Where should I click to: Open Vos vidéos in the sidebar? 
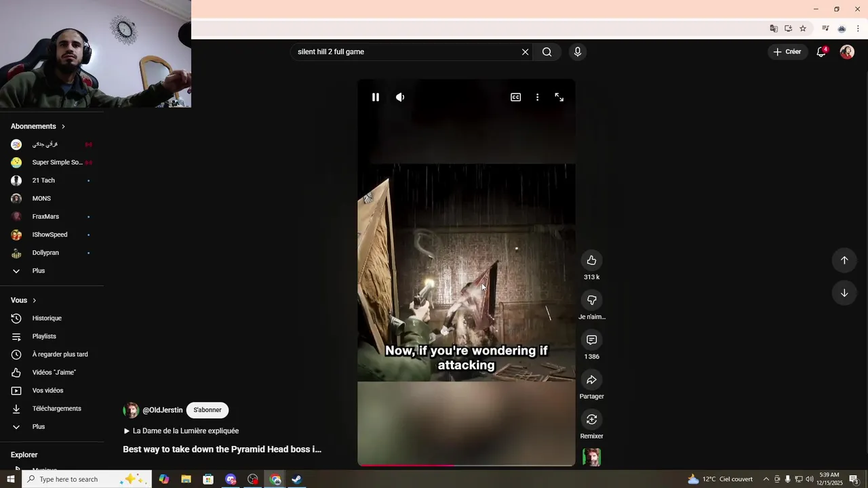pos(52,390)
